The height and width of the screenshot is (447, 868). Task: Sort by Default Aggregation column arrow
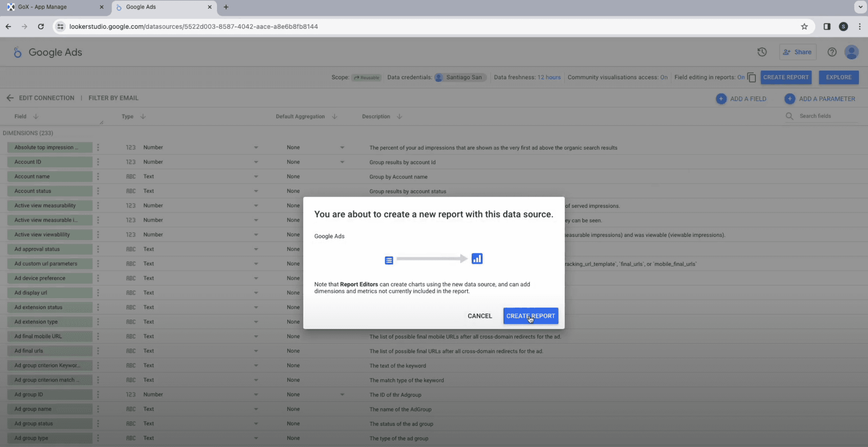coord(335,116)
